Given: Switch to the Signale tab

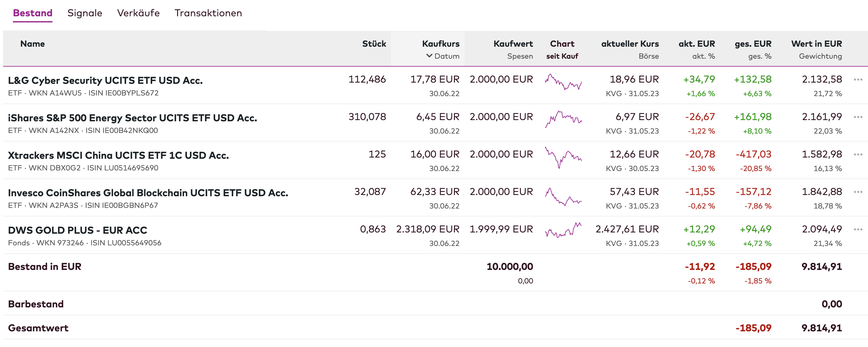Looking at the screenshot, I should pyautogui.click(x=85, y=13).
